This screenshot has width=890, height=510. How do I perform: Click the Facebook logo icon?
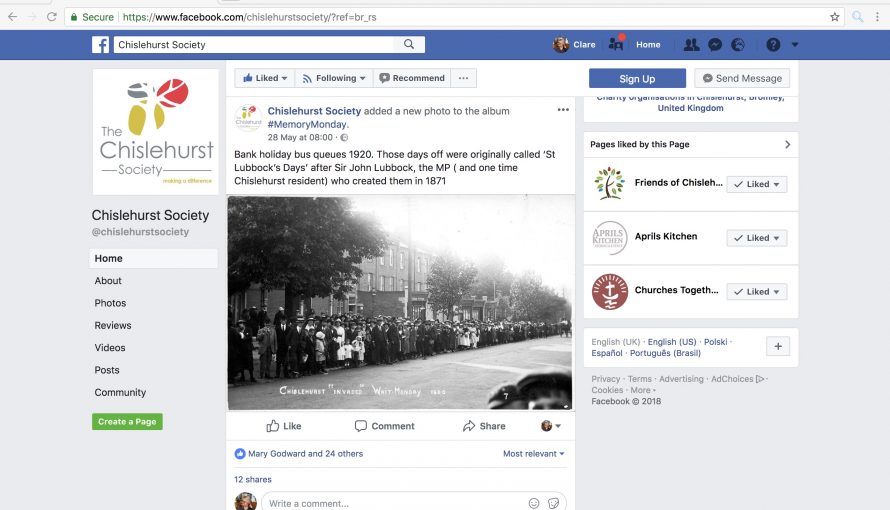(100, 45)
